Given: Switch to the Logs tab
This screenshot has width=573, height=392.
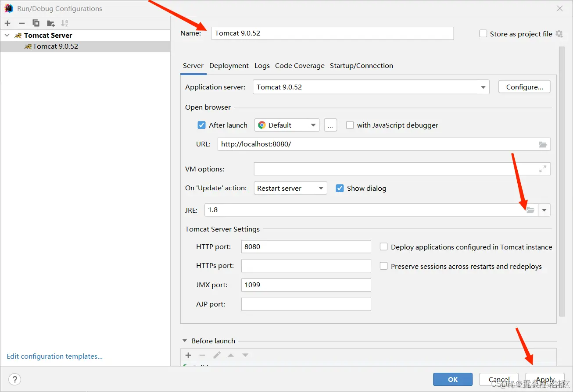Looking at the screenshot, I should (x=262, y=66).
